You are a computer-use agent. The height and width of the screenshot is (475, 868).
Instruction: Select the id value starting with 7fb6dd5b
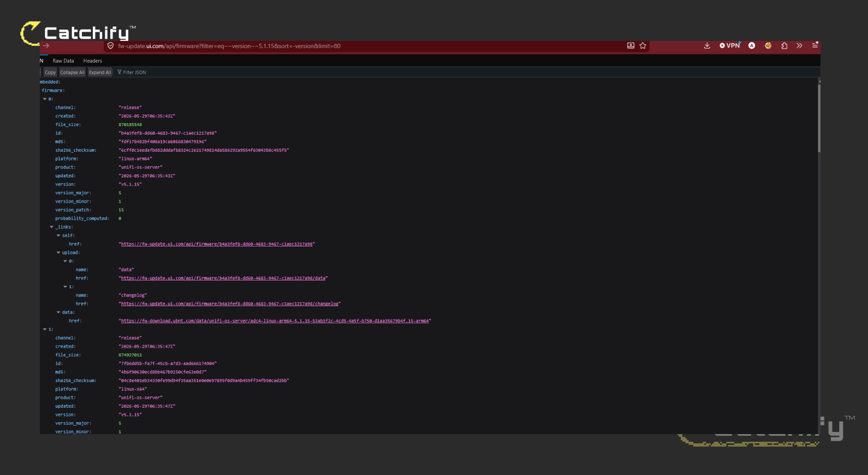[168, 363]
